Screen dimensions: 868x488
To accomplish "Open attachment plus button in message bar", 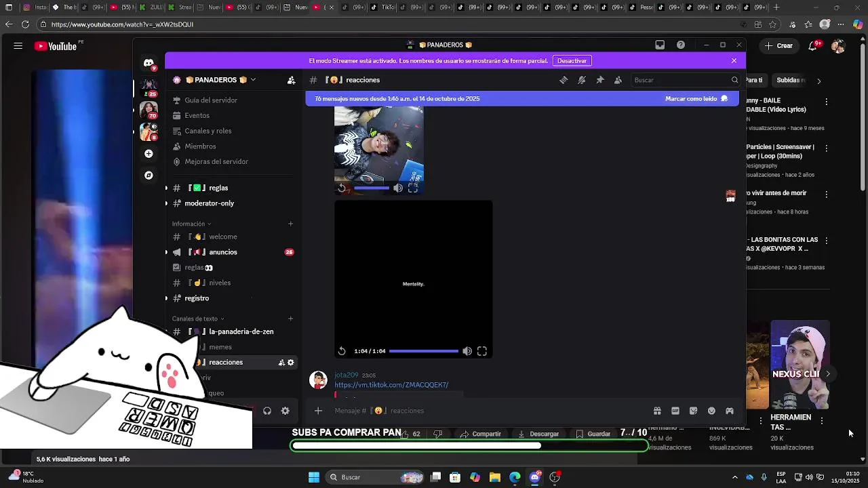I will point(318,411).
